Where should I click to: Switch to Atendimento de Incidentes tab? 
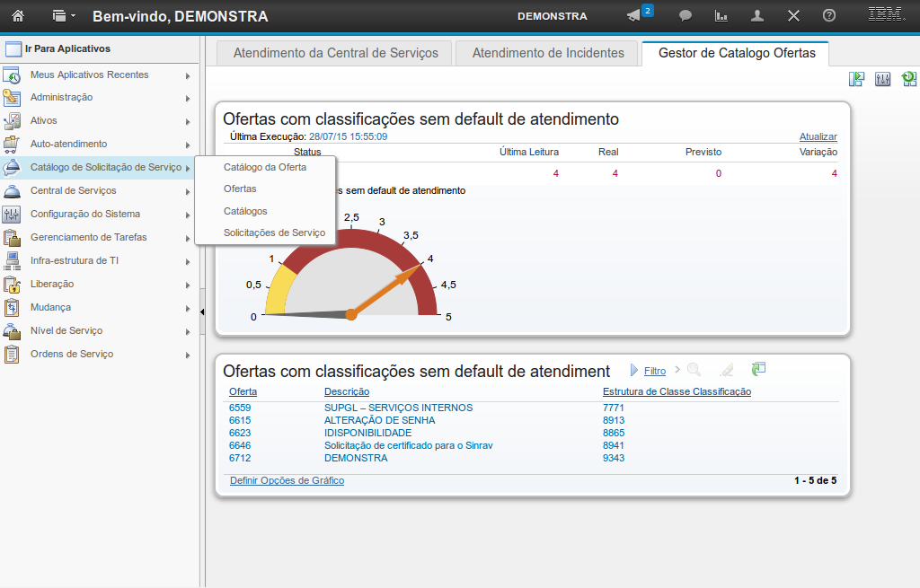548,53
